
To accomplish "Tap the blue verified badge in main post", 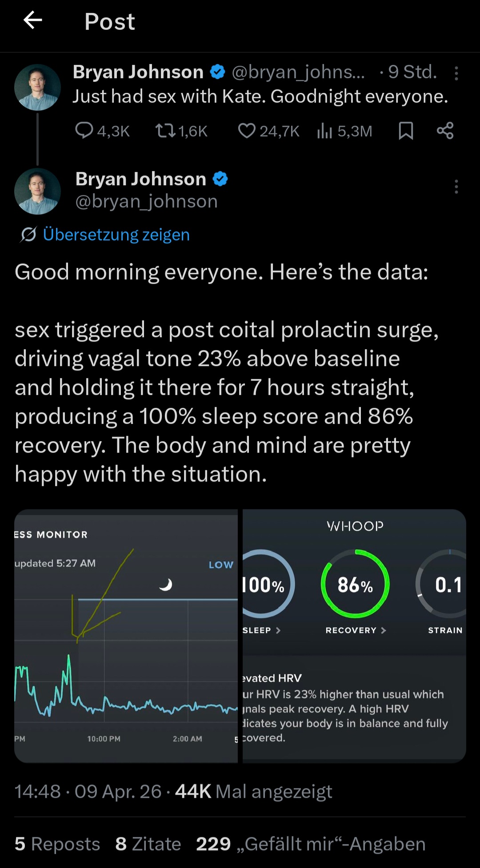I will [220, 179].
